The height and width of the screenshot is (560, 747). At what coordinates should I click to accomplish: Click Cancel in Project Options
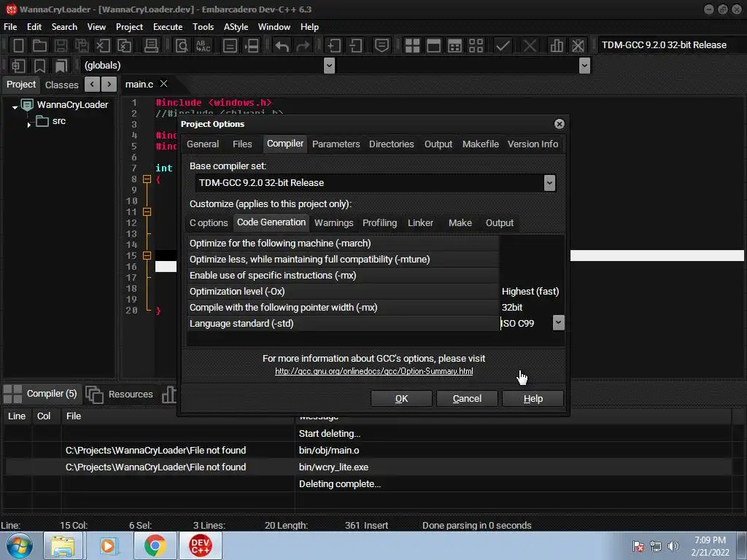(467, 399)
